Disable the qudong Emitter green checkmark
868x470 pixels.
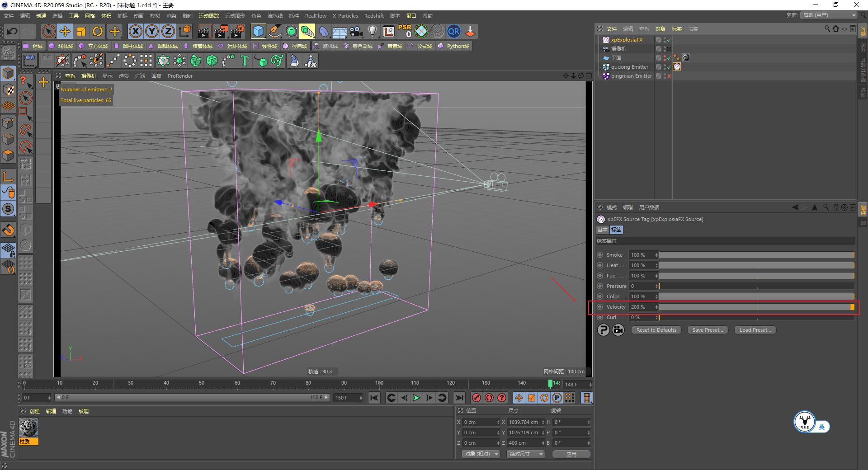(668, 67)
